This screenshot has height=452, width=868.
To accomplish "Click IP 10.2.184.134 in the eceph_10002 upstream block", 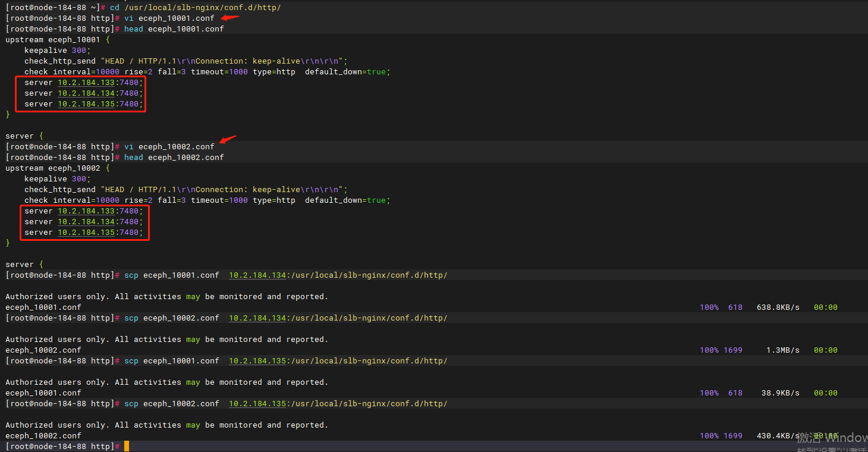I will pyautogui.click(x=86, y=221).
